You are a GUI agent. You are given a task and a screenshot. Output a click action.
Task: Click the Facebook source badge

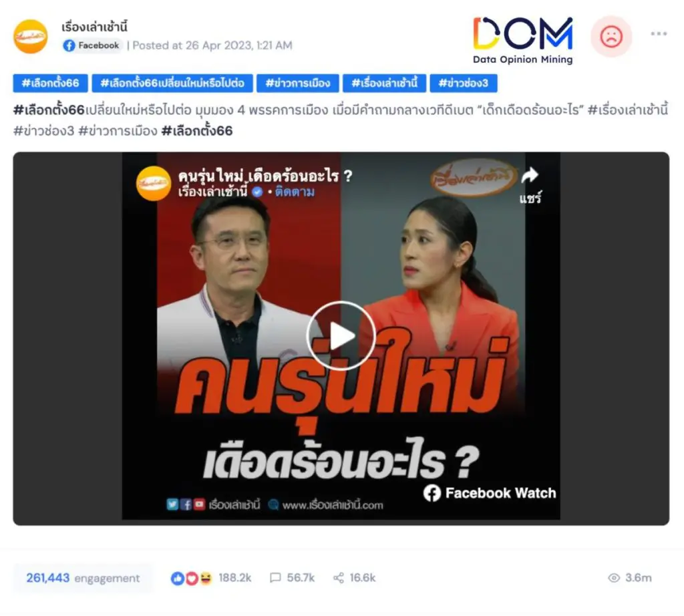[92, 45]
